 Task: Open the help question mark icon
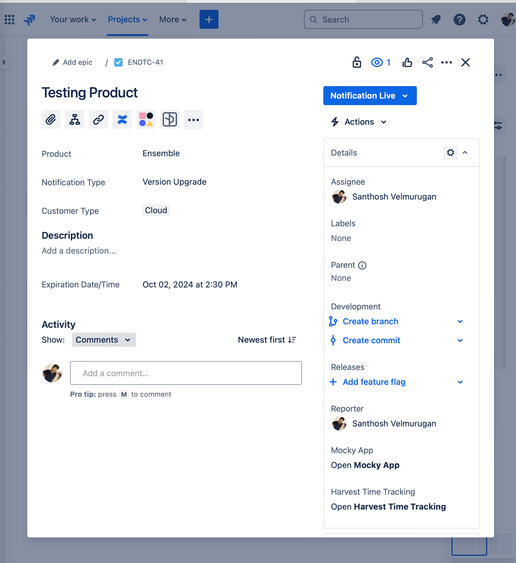coord(459,19)
